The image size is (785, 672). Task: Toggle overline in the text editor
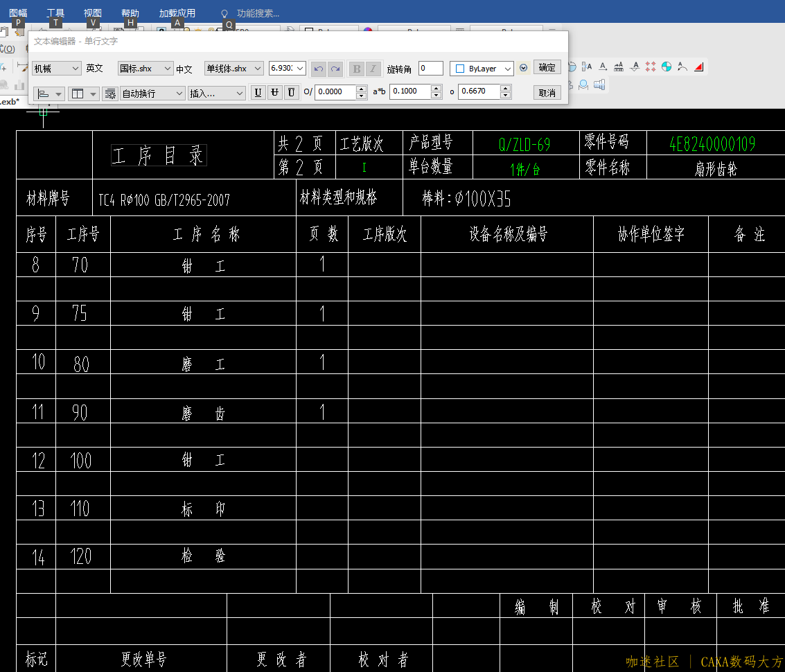click(291, 91)
